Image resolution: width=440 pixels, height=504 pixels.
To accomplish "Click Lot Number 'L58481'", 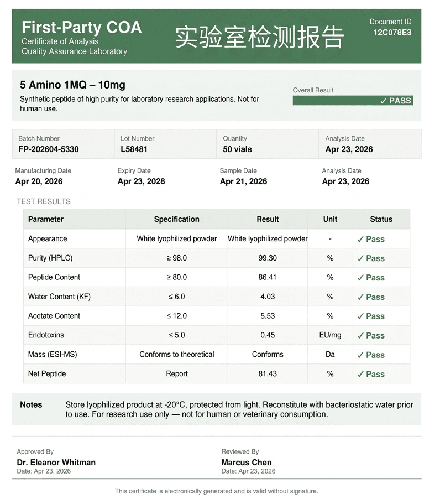I will coord(134,149).
